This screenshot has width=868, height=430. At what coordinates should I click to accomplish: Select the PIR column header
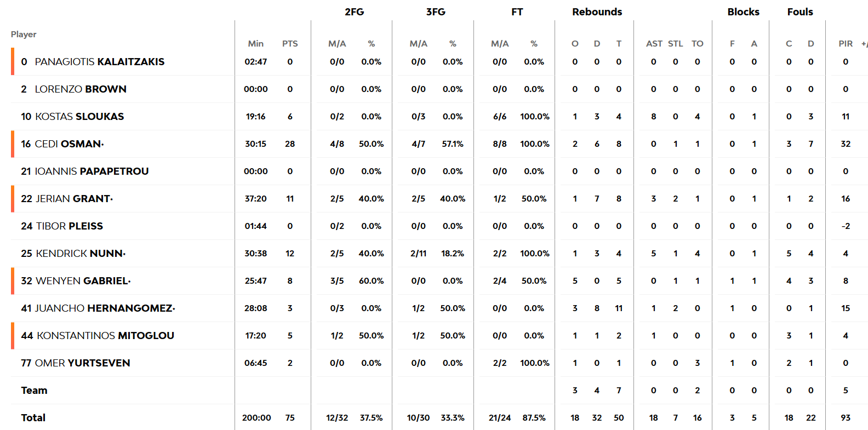(846, 44)
